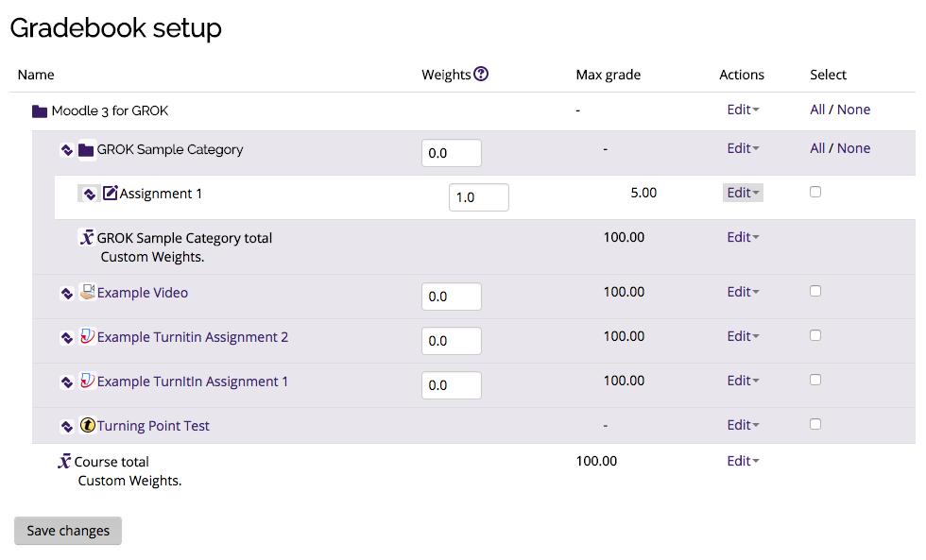Click the move icon beside Turning Point Test
Viewport: 926px width, 560px height.
pos(67,426)
